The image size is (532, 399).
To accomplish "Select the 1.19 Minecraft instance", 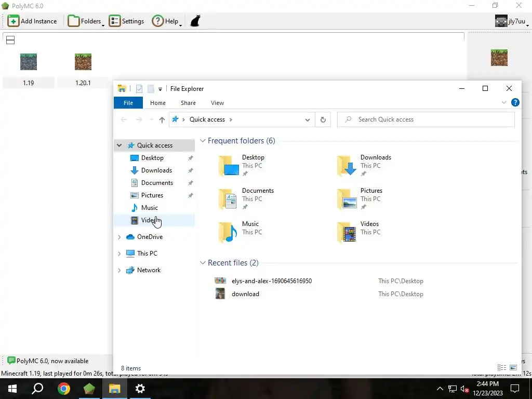I will tap(29, 70).
